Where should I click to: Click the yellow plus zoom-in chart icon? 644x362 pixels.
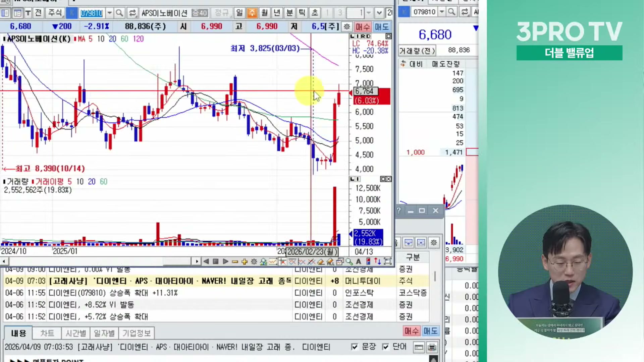245,262
